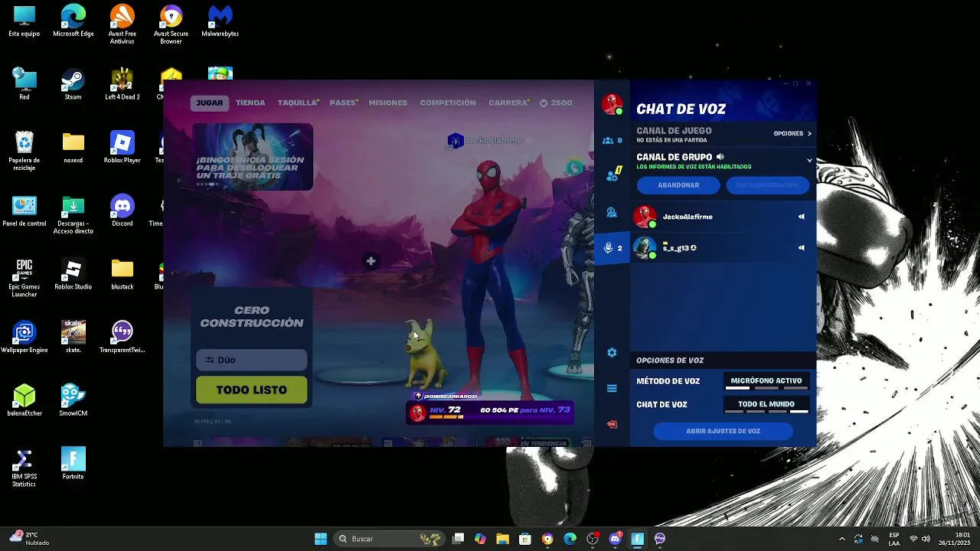Mute s_s_g13's voice speaker icon
This screenshot has height=551, width=980.
pos(802,248)
